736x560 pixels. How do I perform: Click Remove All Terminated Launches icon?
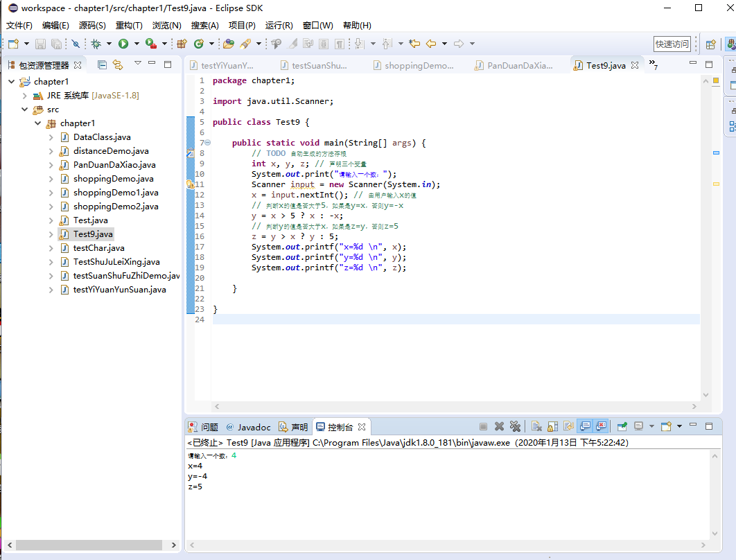(x=515, y=426)
